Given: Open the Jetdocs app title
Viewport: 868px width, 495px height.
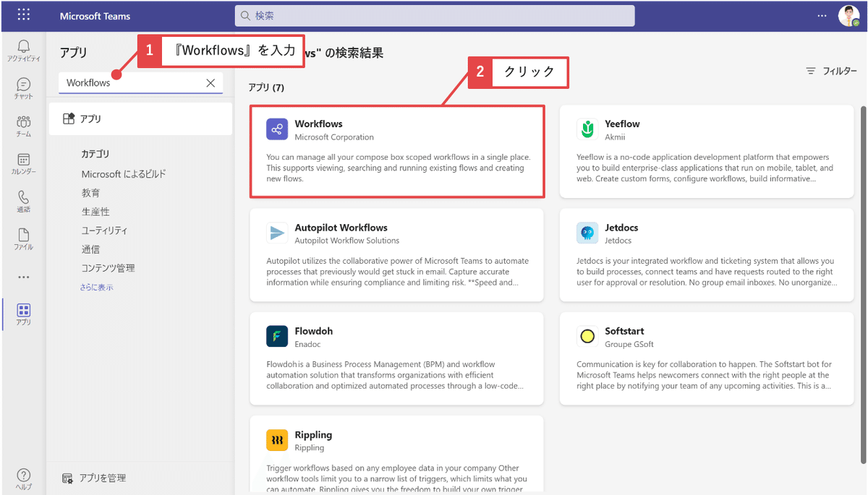Looking at the screenshot, I should (x=621, y=228).
